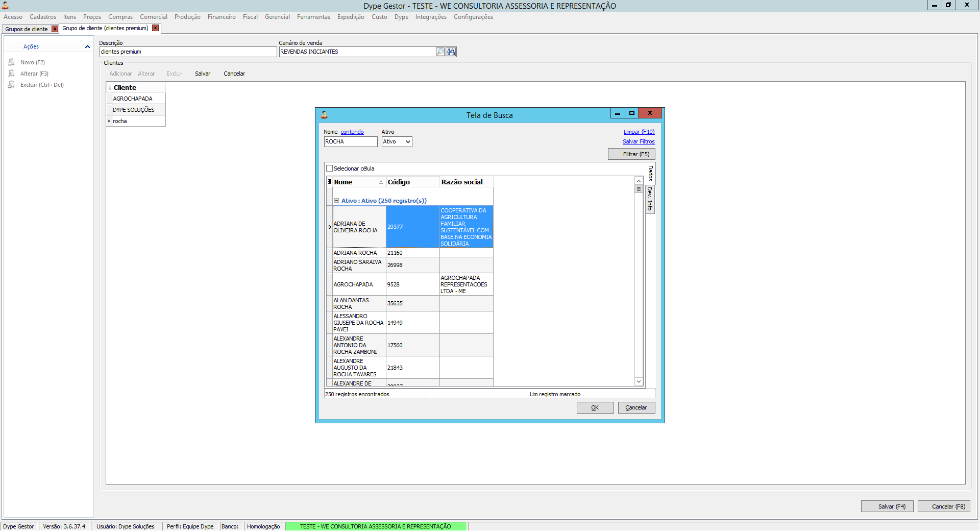Collapse the Ações panel
The height and width of the screenshot is (531, 980).
click(87, 46)
